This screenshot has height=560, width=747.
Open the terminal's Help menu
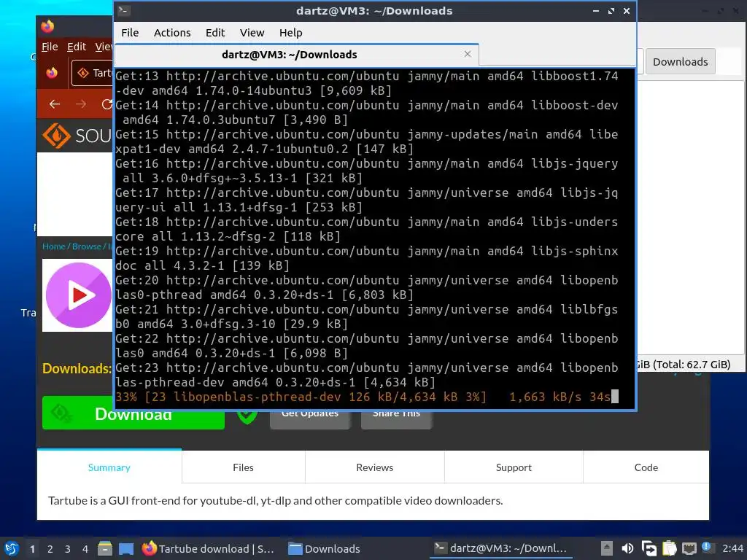pyautogui.click(x=290, y=33)
